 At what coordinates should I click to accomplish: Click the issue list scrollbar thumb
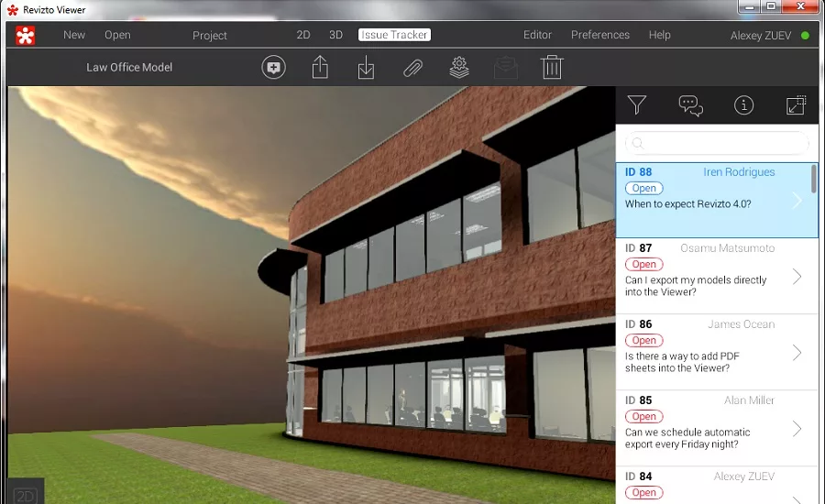click(813, 179)
